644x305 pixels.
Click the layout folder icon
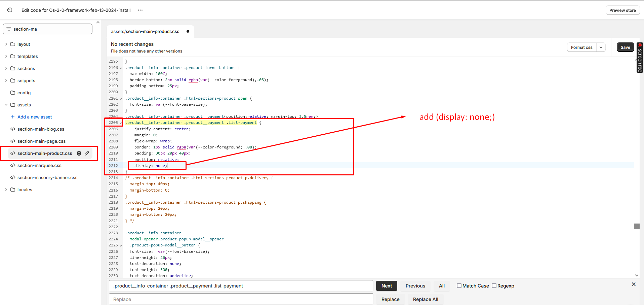(x=13, y=44)
